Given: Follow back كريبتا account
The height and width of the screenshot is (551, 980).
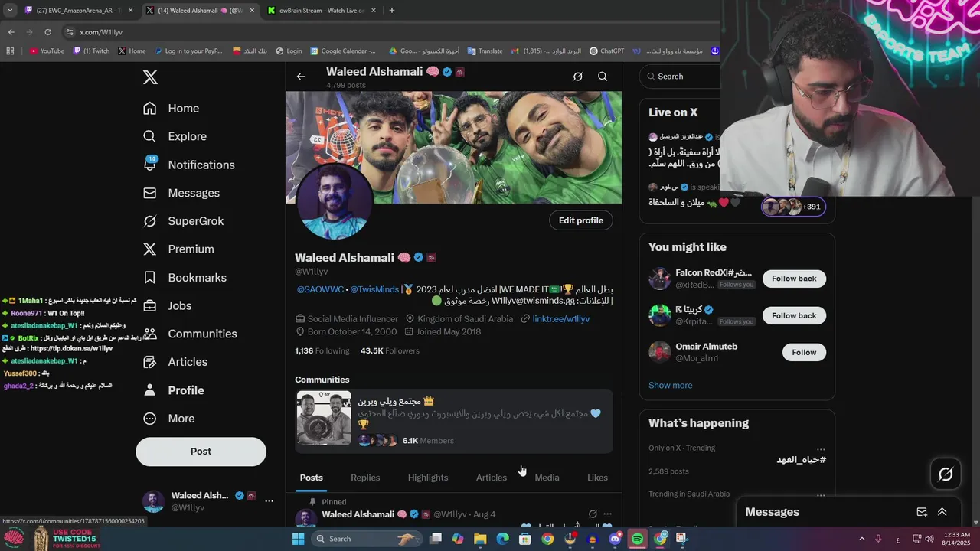Looking at the screenshot, I should point(794,315).
